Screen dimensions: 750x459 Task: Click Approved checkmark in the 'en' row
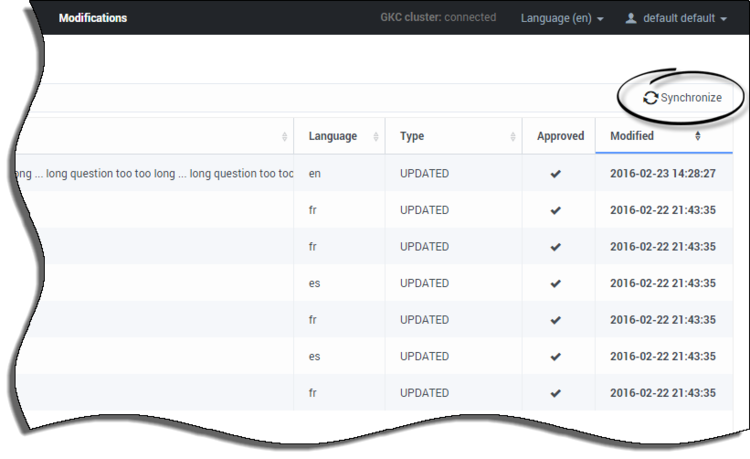556,174
